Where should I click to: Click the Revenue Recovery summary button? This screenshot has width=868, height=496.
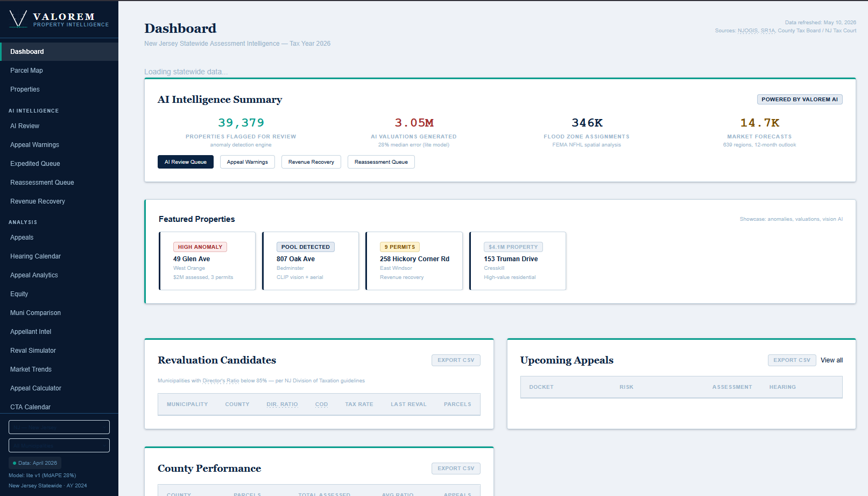(311, 162)
